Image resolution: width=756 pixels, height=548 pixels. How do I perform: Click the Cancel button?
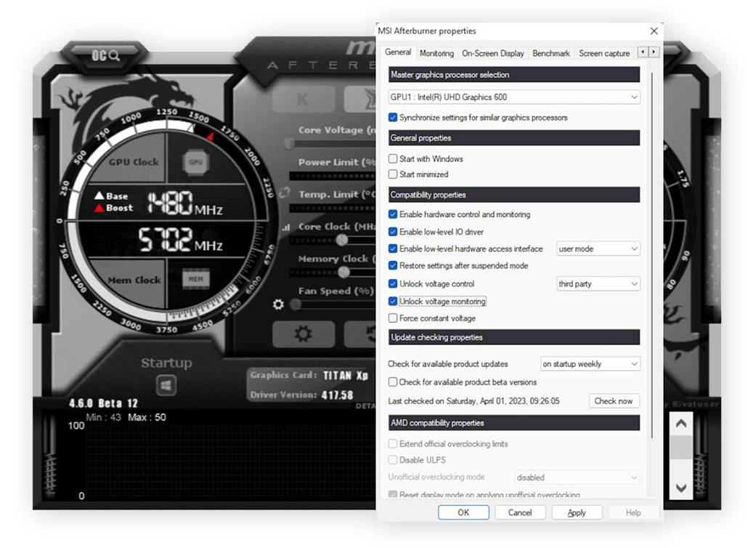pyautogui.click(x=520, y=512)
